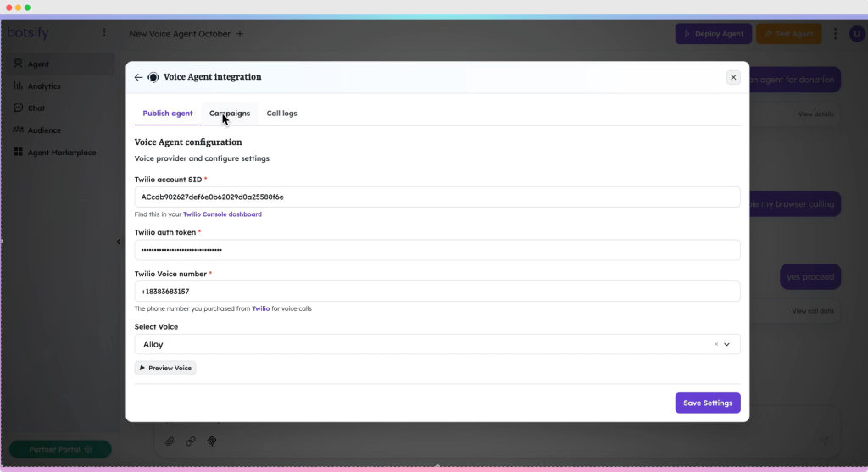Click the link icon in chat input
Viewport: 868px width, 472px height.
191,441
